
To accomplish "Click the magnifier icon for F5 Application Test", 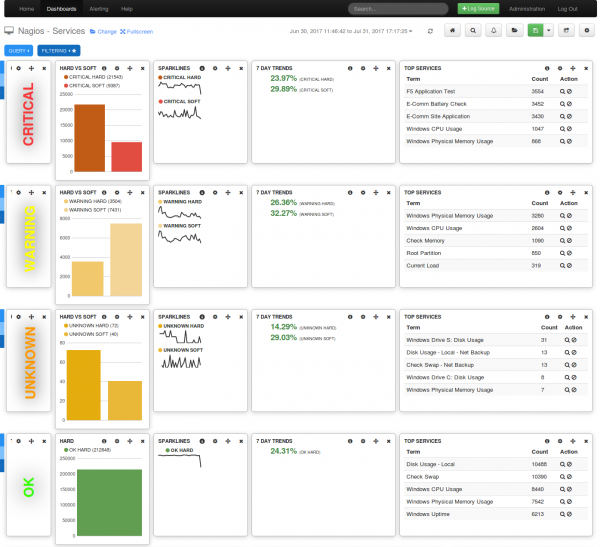I will 564,90.
